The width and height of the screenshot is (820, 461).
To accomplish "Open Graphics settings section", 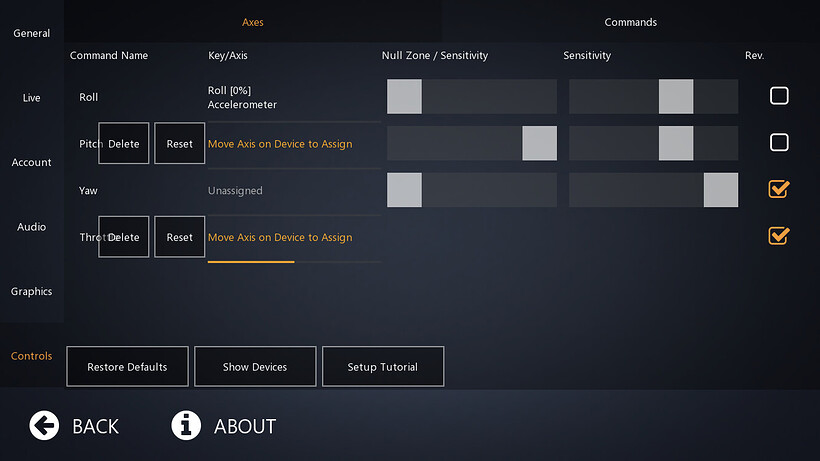I will pos(31,291).
